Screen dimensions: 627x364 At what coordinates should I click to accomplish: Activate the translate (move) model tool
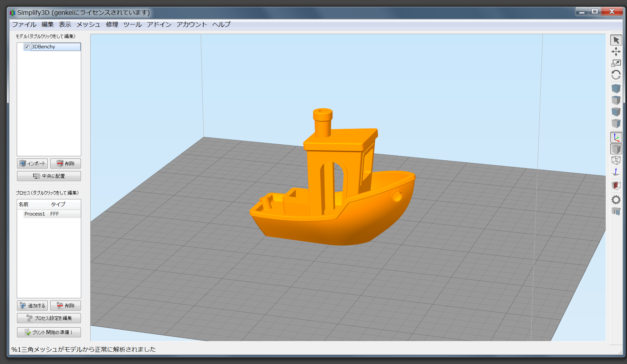point(616,52)
